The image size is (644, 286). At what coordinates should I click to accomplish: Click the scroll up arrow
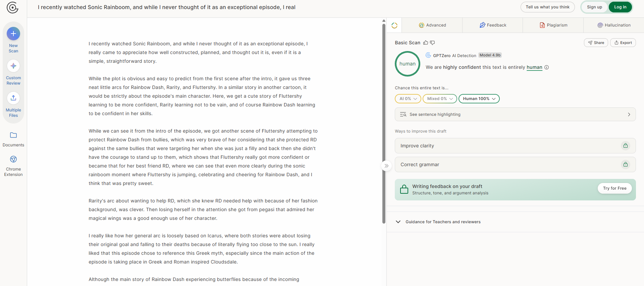point(384,21)
